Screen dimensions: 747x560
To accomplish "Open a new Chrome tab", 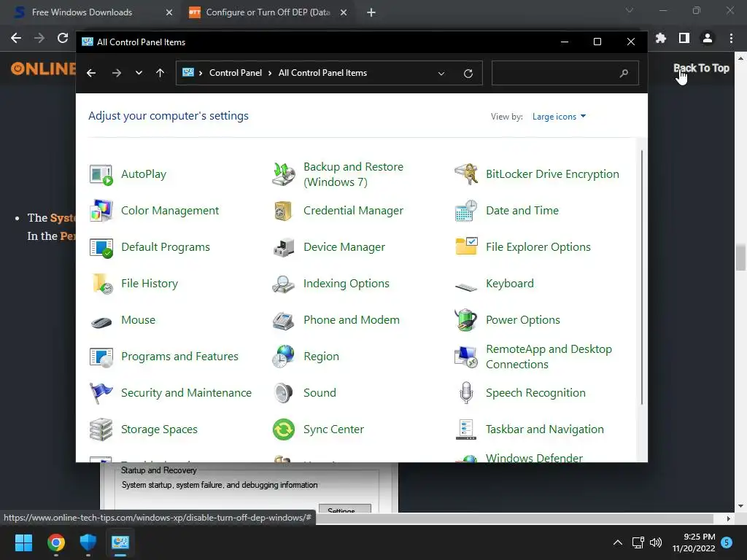I will 371,13.
